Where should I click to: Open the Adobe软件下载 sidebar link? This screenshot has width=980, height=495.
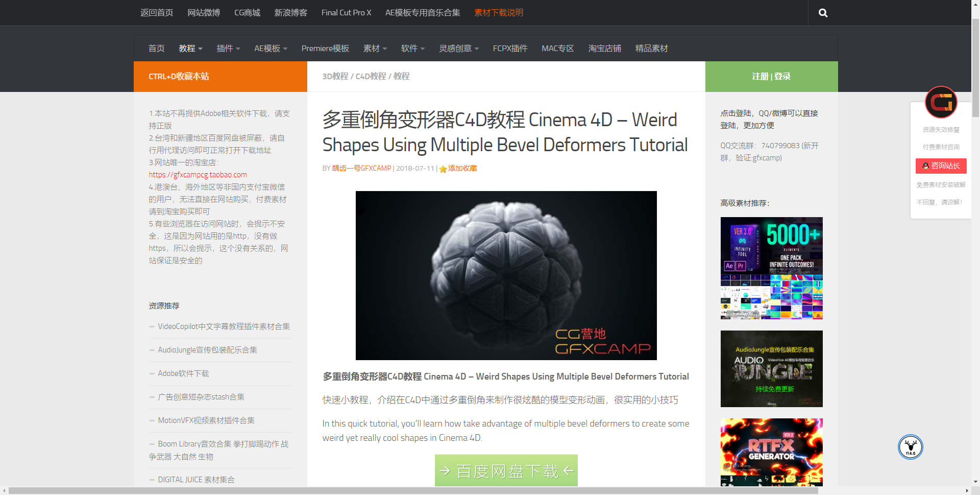click(x=183, y=373)
